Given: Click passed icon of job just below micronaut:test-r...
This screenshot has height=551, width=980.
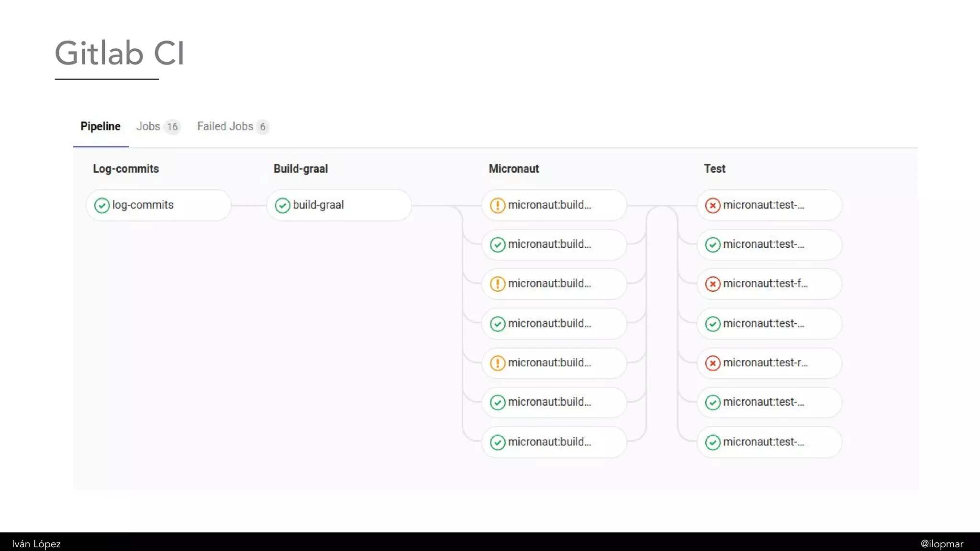Looking at the screenshot, I should pyautogui.click(x=713, y=403).
